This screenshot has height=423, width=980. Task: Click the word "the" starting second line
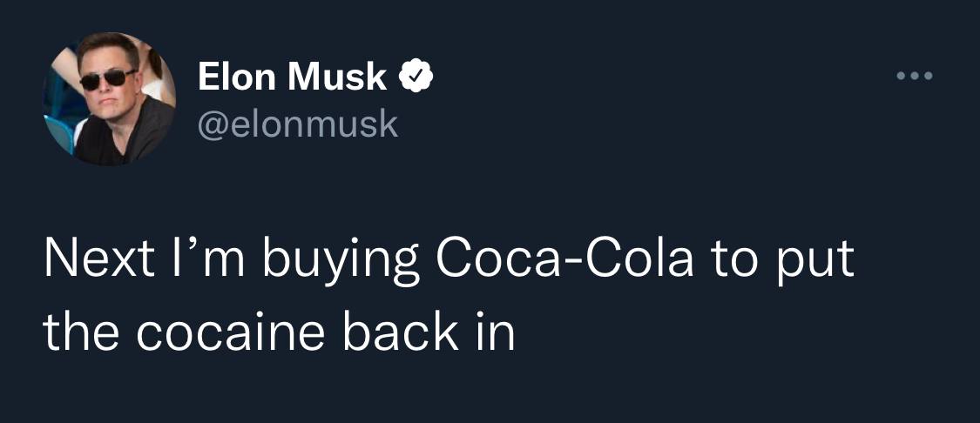(79, 332)
